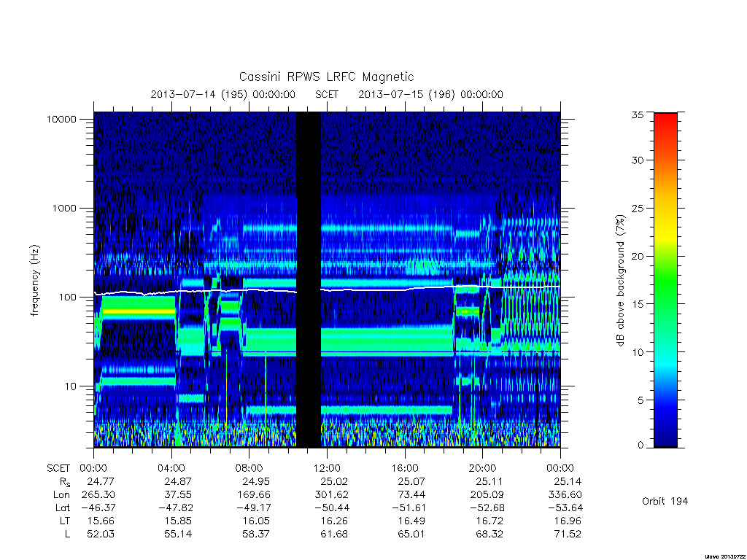Click latitude value -53.64
Viewport: 747px width, 560px height.
pos(565,507)
